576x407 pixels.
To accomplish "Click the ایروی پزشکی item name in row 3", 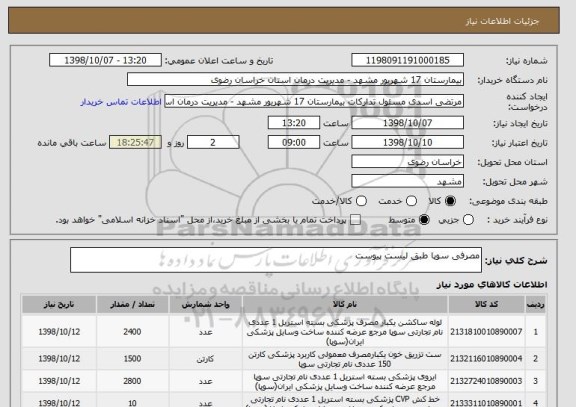I will [345, 382].
